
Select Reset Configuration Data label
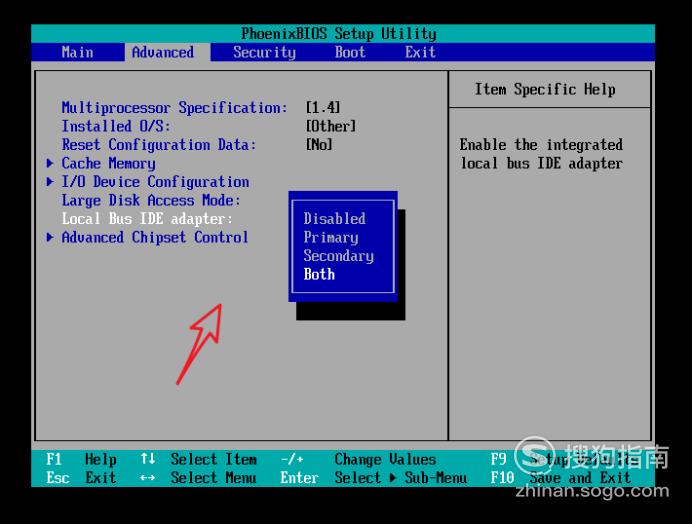(x=159, y=145)
